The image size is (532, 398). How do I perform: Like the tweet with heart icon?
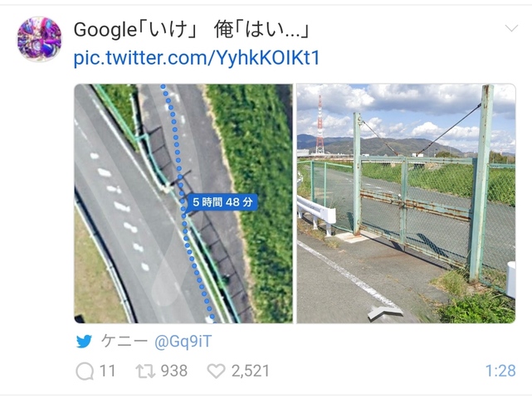(x=216, y=371)
